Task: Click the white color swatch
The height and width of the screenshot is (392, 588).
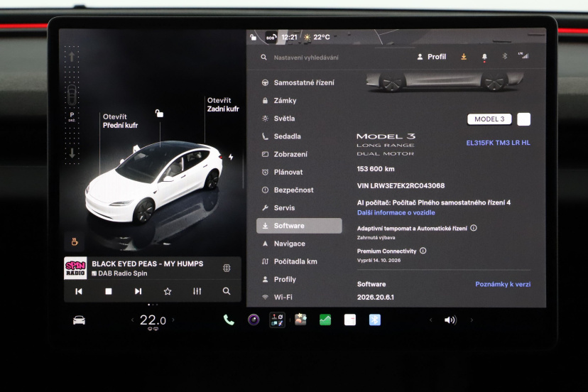Action: (524, 119)
